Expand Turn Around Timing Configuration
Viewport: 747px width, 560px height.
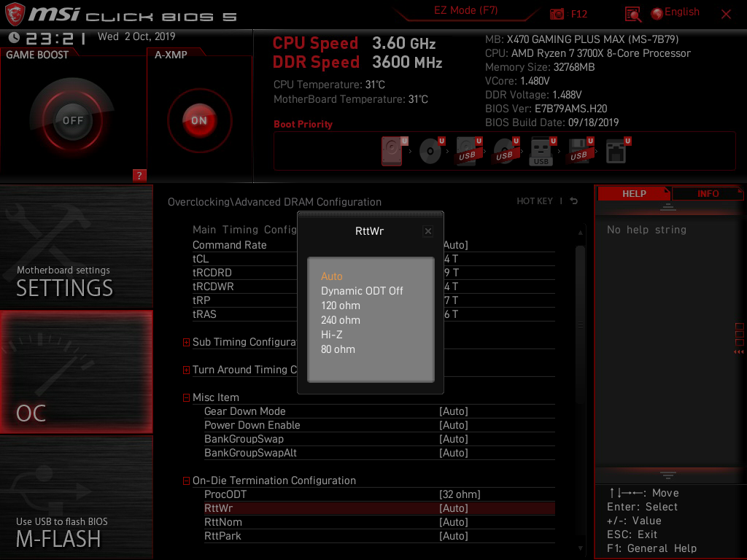point(186,370)
